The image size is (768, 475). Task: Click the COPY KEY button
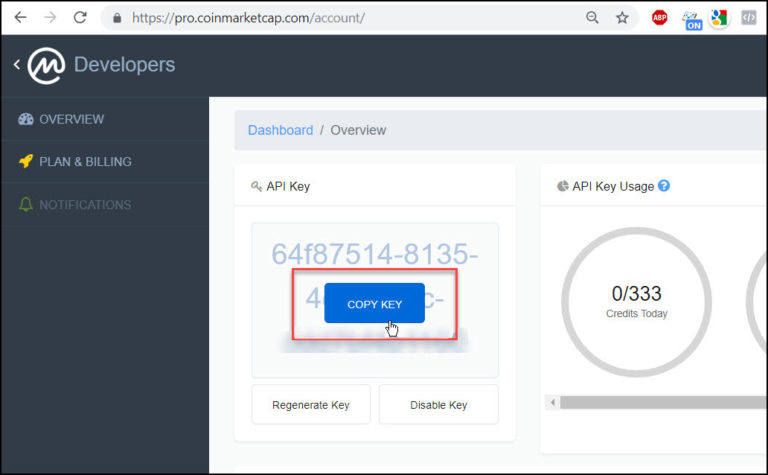click(374, 303)
